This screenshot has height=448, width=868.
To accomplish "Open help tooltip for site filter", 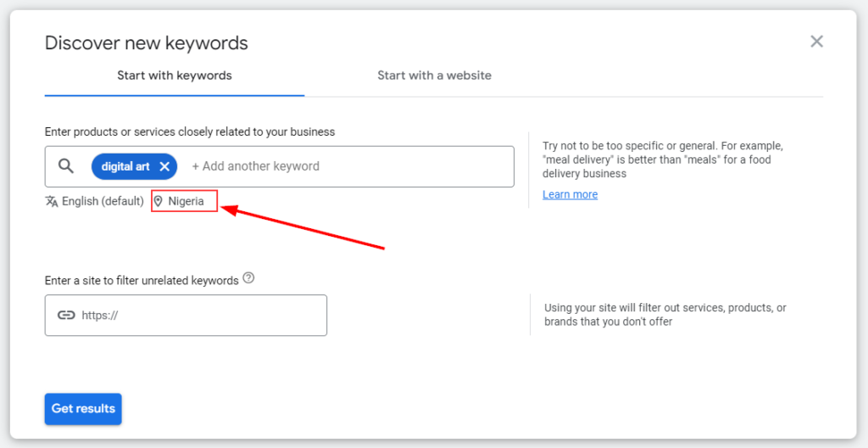I will coord(248,278).
